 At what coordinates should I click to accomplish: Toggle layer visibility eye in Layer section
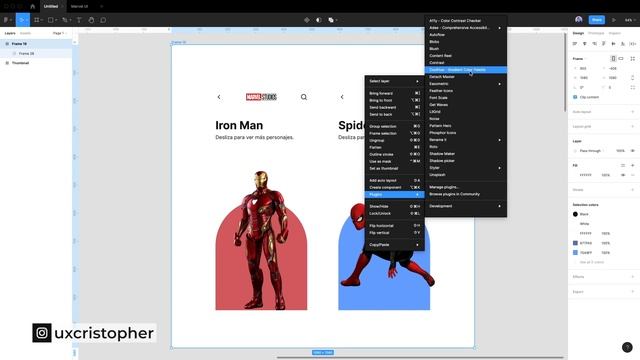633,151
